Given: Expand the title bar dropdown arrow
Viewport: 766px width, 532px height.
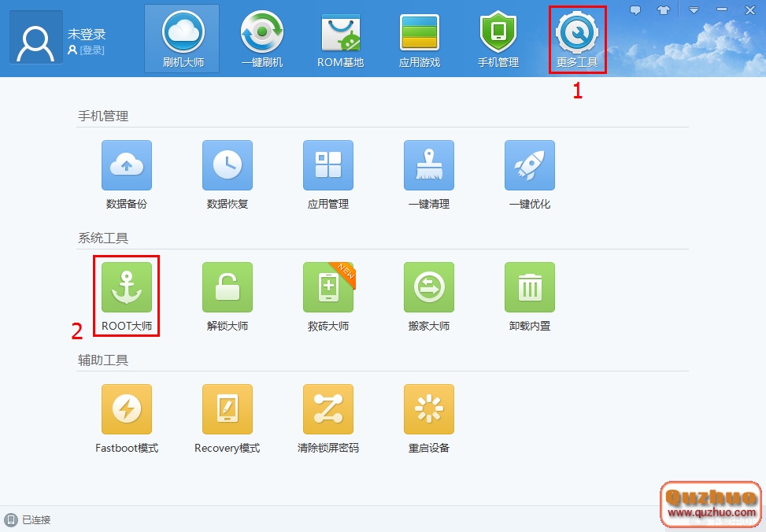Looking at the screenshot, I should 694,9.
